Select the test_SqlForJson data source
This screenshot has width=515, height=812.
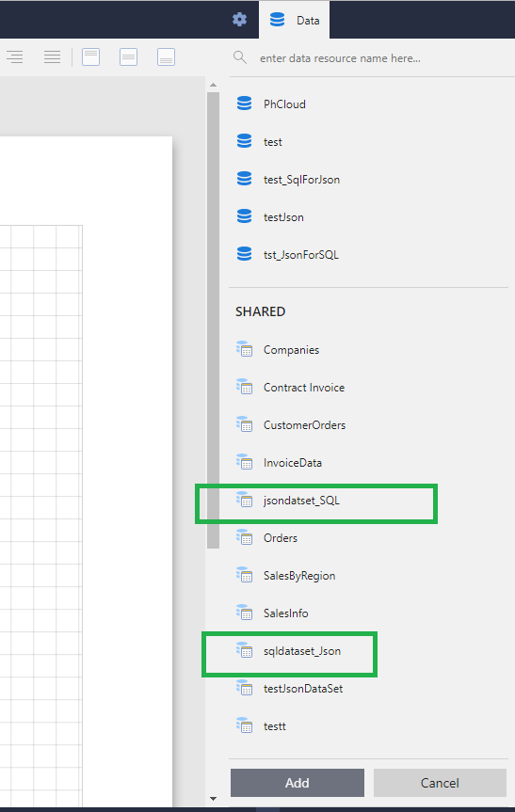(x=301, y=180)
